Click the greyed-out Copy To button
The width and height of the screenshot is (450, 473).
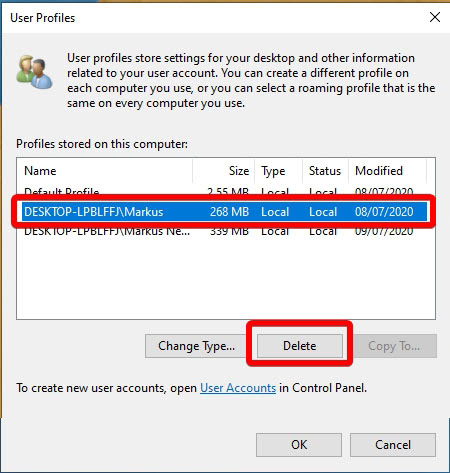pos(394,346)
